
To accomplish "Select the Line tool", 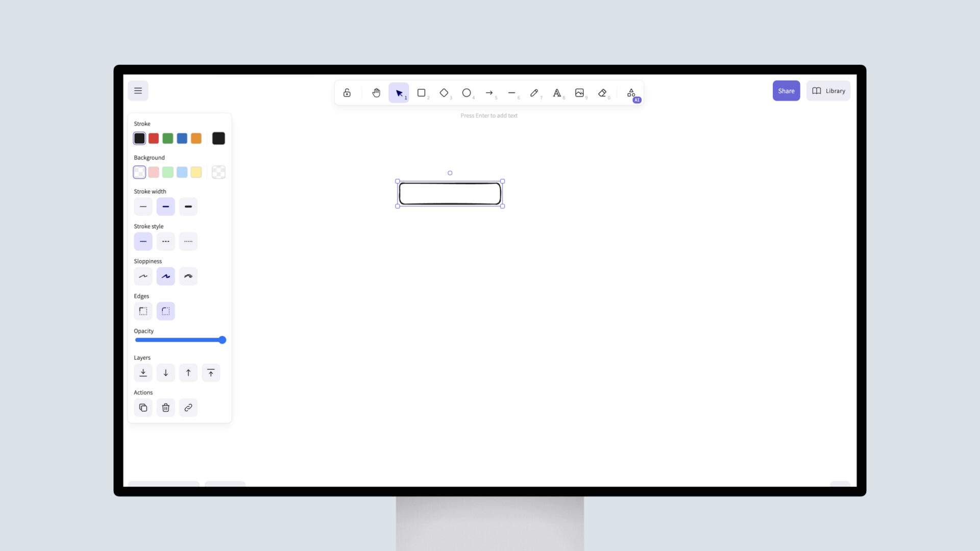I will [511, 93].
